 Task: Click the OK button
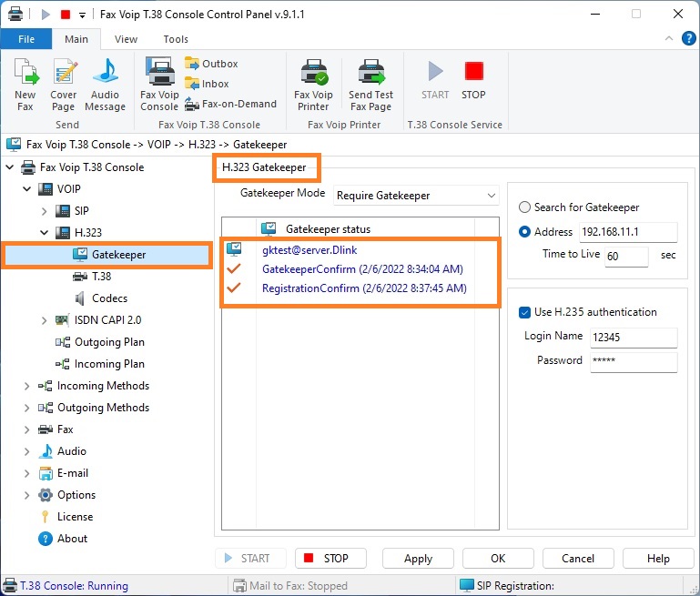[x=498, y=558]
